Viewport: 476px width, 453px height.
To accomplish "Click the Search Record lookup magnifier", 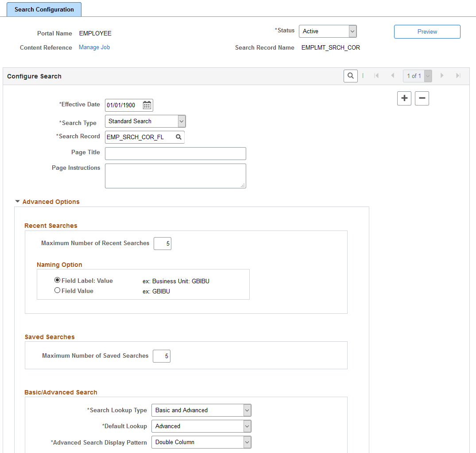I will 178,137.
